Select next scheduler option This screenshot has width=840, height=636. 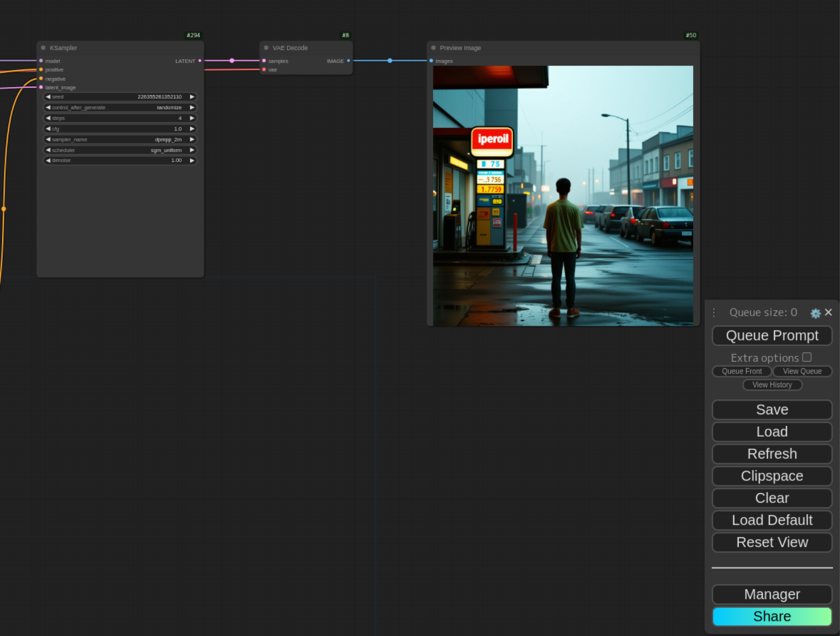tap(192, 150)
